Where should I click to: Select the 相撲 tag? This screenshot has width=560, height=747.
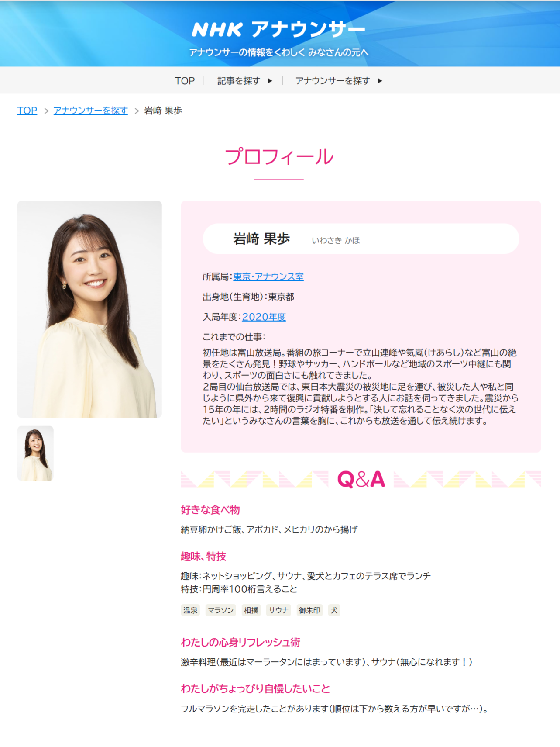[251, 610]
